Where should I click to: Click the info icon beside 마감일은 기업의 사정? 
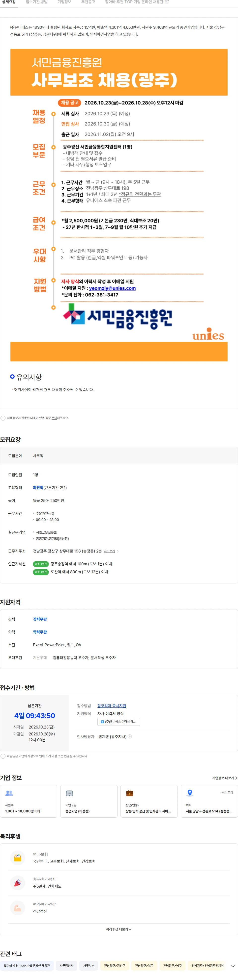click(3, 756)
